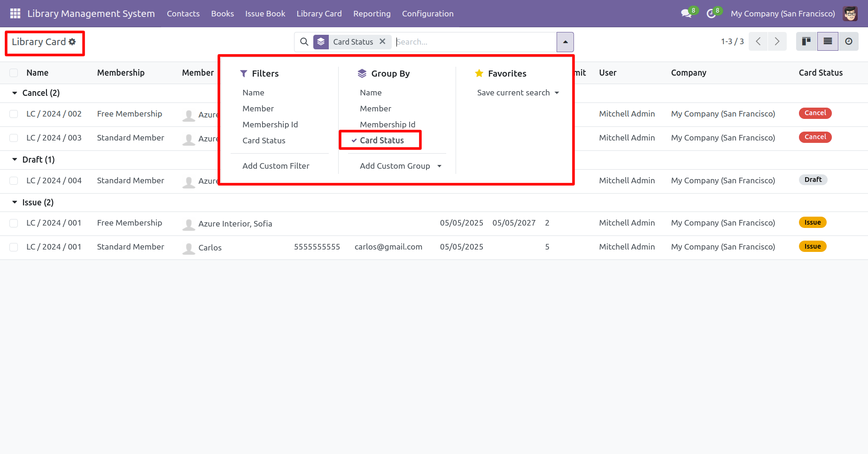Open Mitchell Admin user avatar menu
The image size is (868, 454).
[850, 14]
